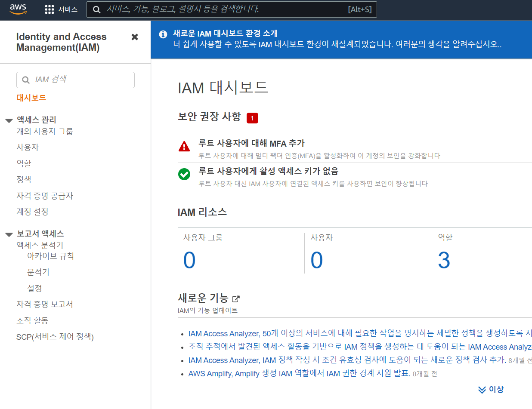Open news link about 50개 이상의 서비스
This screenshot has width=532, height=409.
click(x=360, y=333)
